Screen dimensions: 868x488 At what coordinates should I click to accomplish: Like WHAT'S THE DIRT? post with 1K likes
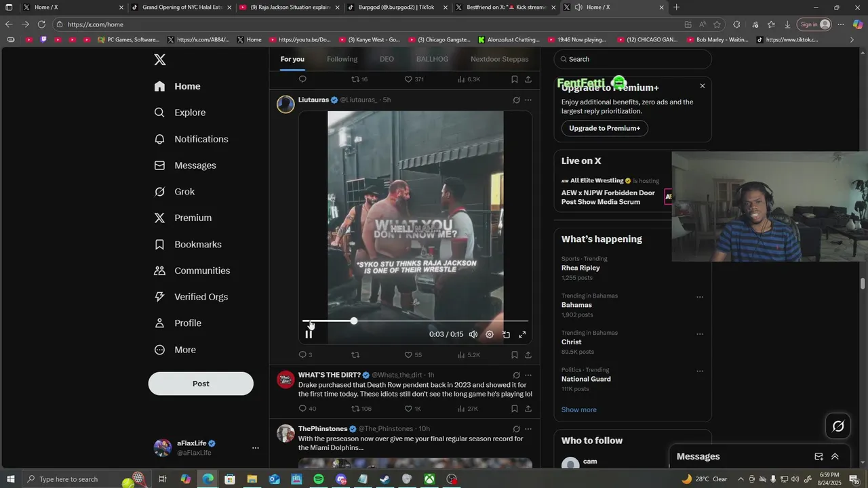coord(413,409)
